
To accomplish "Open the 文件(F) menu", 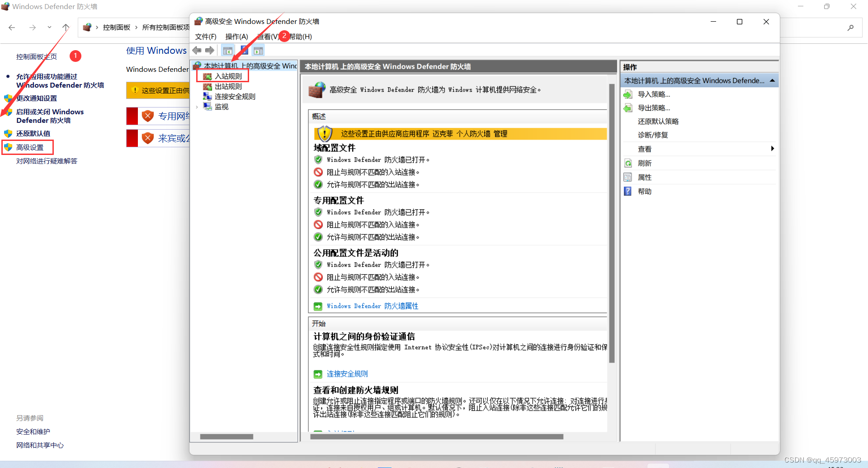I will tap(206, 37).
